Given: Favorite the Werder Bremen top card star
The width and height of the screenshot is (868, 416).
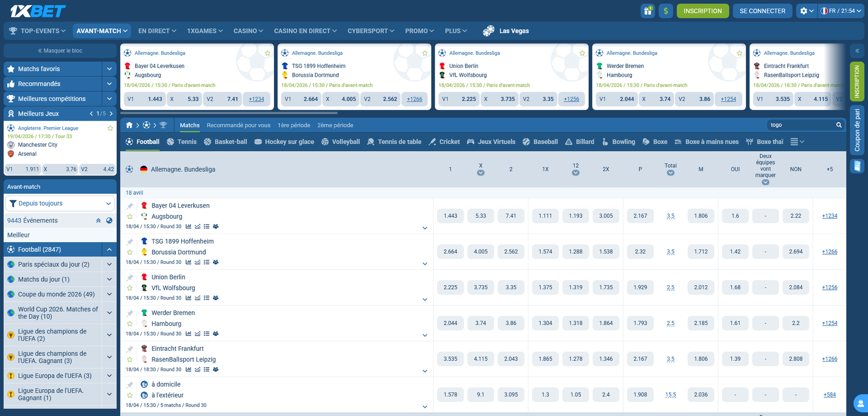Looking at the screenshot, I should tap(739, 53).
